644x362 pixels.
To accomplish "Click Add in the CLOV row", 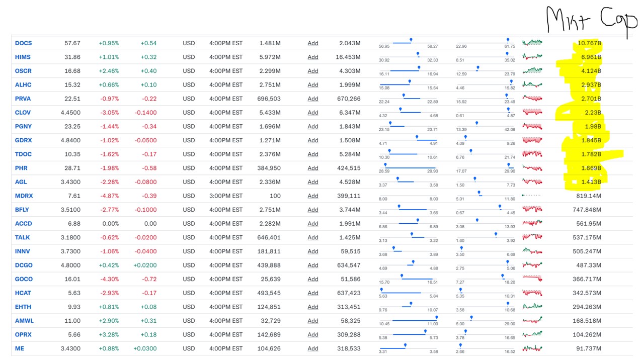I will click(313, 113).
